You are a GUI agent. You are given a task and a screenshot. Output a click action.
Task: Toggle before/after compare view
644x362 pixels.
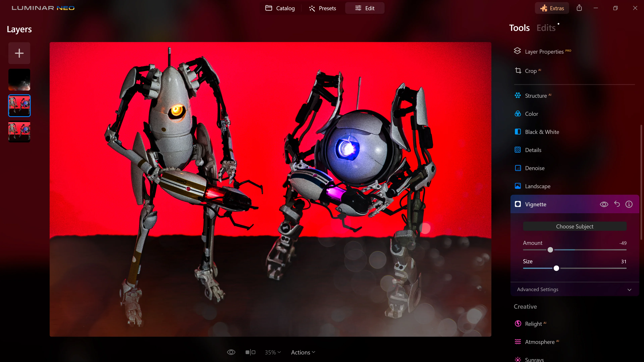(250, 352)
